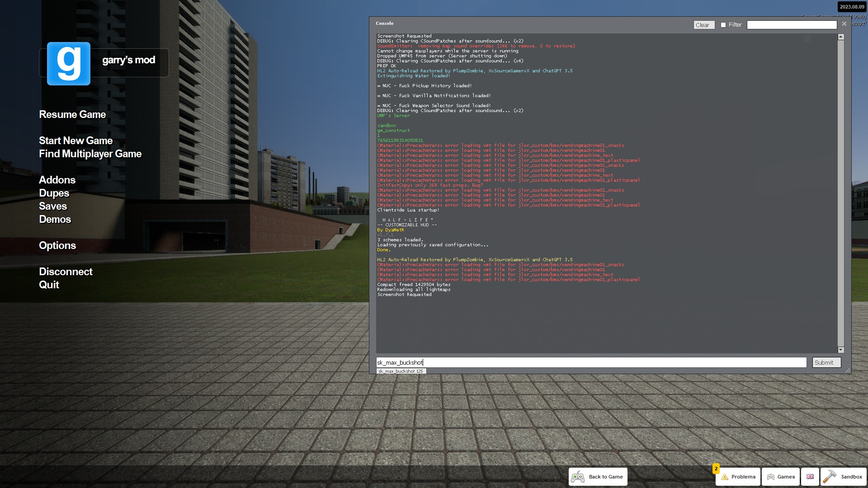Click inside the console filter text field
This screenshot has height=488, width=868.
pos(792,24)
